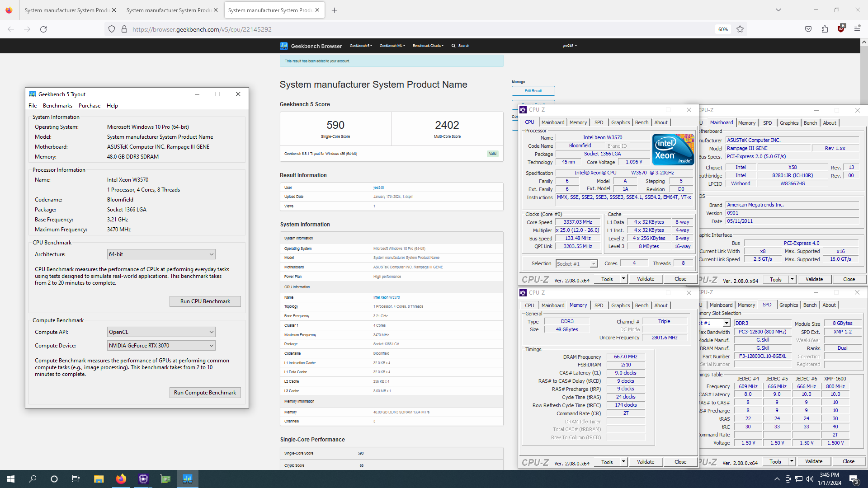
Task: Open the Compute Device RTX 3070 dropdown
Action: tap(161, 346)
